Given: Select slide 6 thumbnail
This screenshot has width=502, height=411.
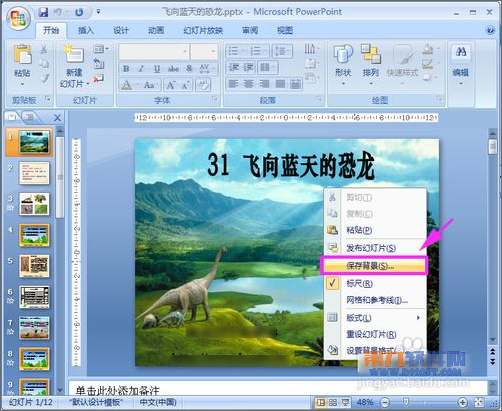Looking at the screenshot, I should (x=34, y=297).
